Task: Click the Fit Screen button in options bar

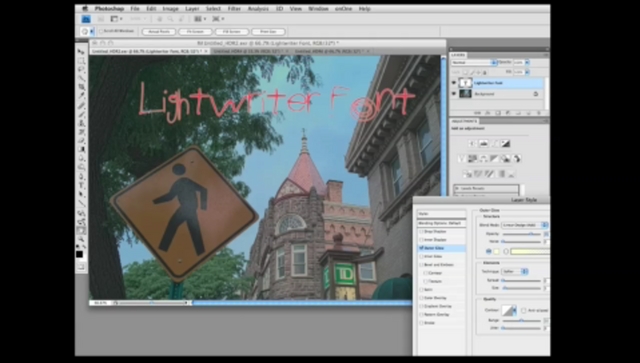Action: point(196,31)
